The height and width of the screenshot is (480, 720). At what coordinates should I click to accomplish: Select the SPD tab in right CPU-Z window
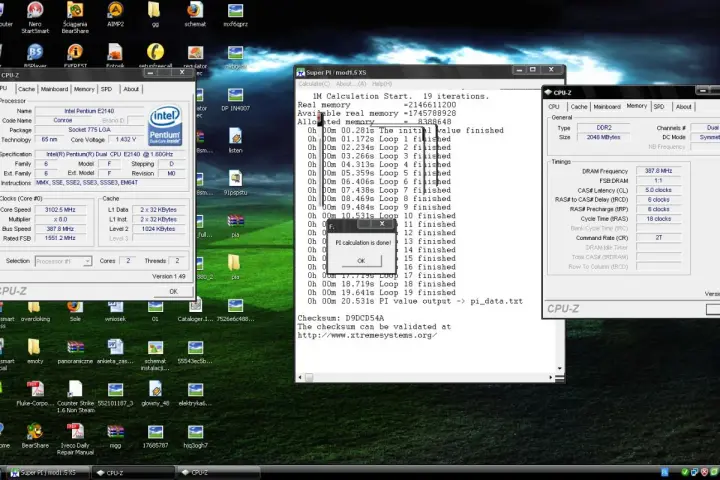click(659, 107)
